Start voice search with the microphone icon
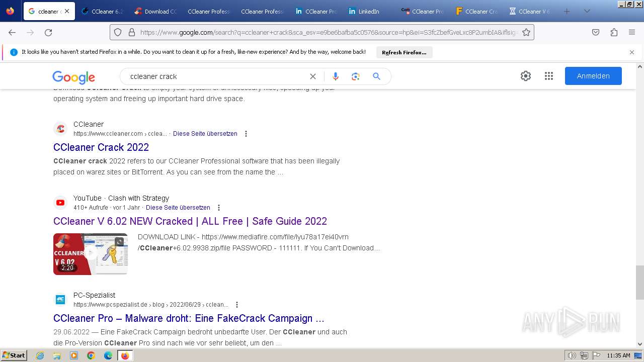Viewport: 644px width, 362px height. 336,76
